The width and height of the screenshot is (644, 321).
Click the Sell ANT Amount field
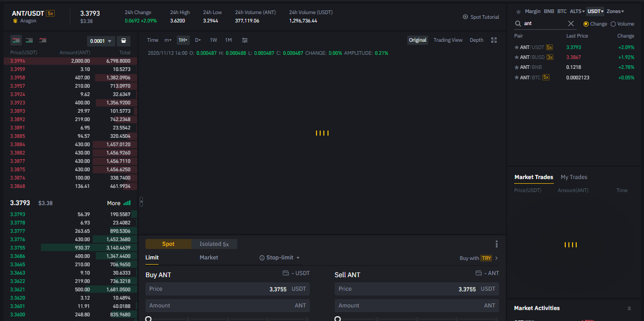tap(417, 306)
